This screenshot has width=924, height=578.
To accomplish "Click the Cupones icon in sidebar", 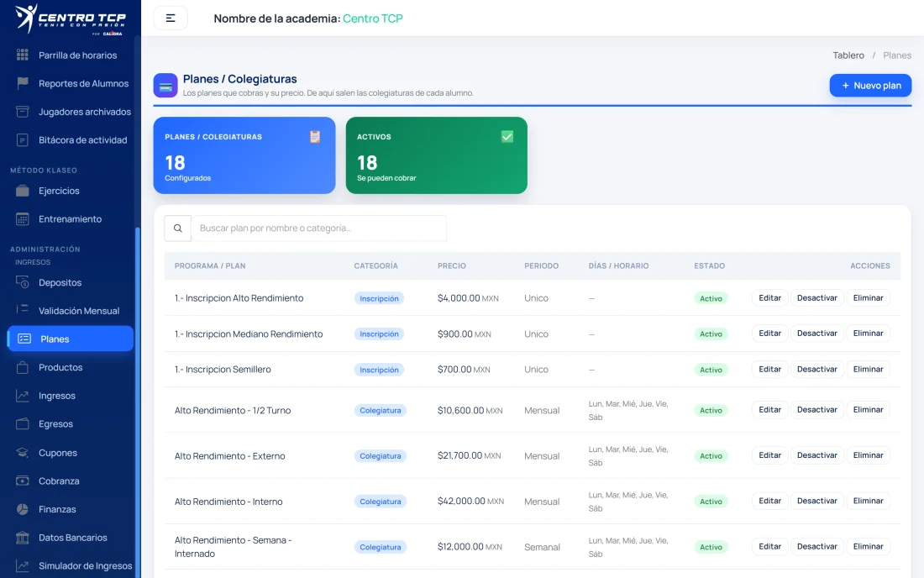I will [23, 453].
